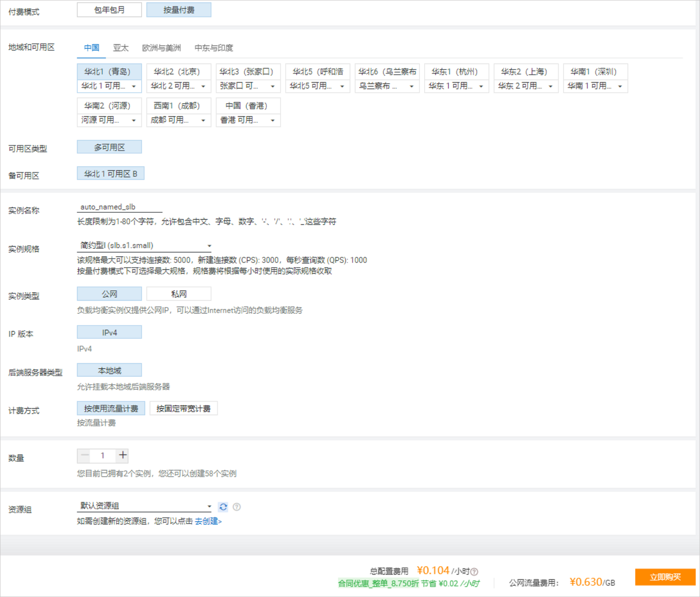This screenshot has height=597, width=700.
Task: Switch to the 亚太 region tab
Action: [121, 48]
